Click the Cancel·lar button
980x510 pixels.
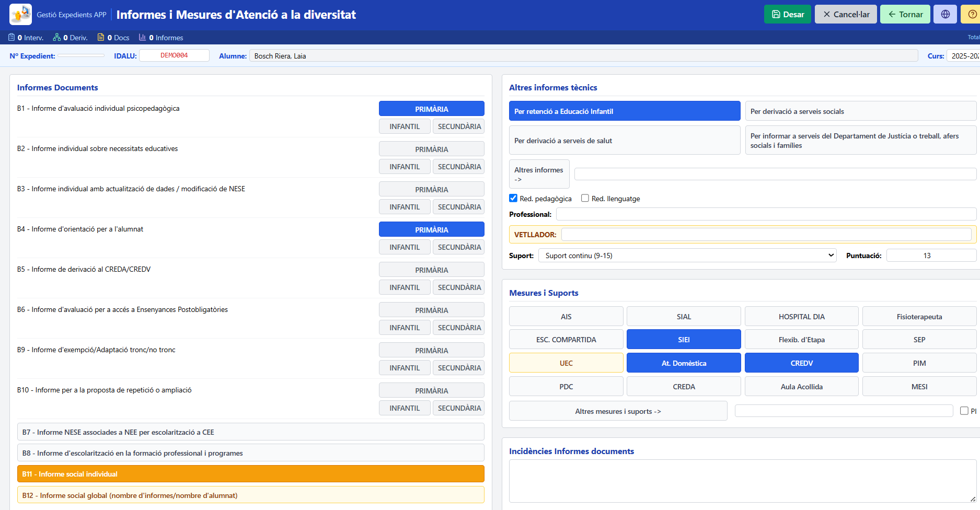coord(846,14)
